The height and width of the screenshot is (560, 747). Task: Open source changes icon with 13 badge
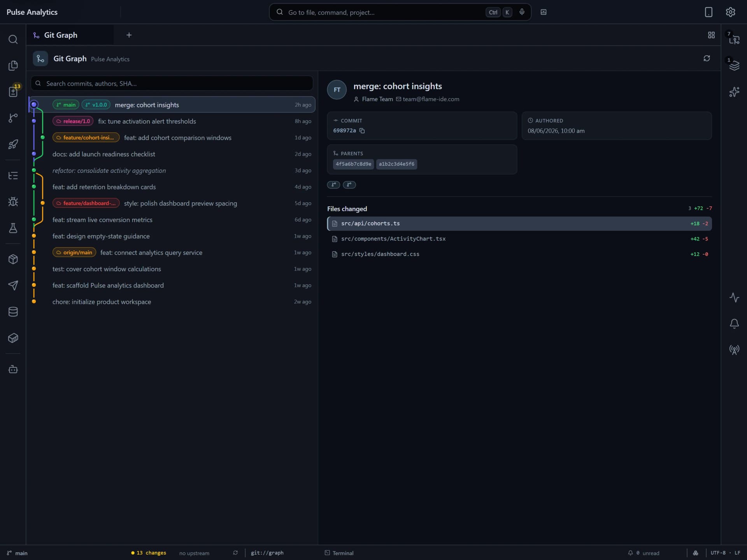point(13,92)
